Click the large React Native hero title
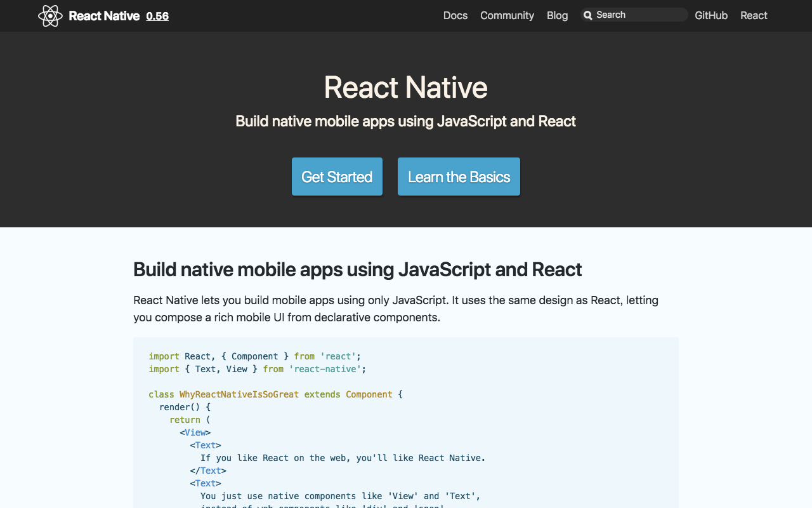Screen dimensions: 812x508 405,87
